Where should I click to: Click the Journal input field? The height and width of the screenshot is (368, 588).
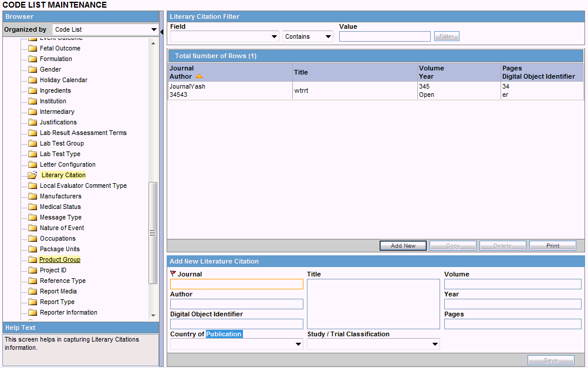(236, 284)
